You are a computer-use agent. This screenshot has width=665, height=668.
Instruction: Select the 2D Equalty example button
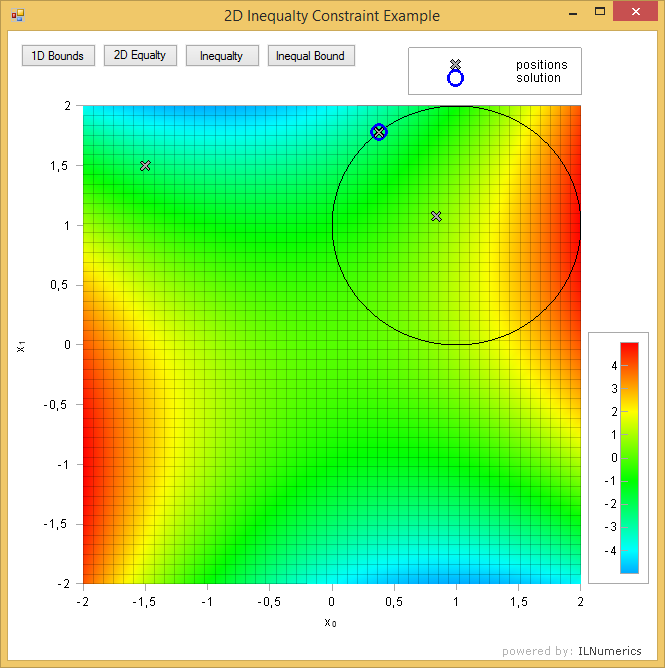[x=139, y=56]
